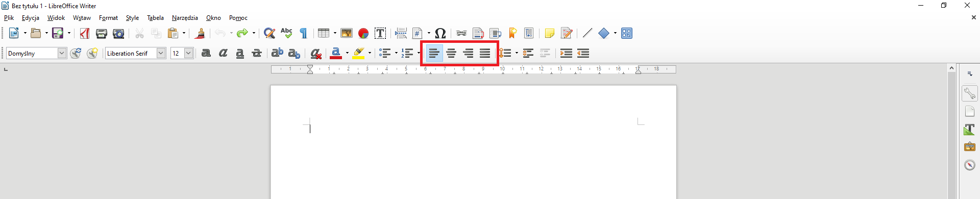This screenshot has width=980, height=199.
Task: Open sidebar Properties wrench button
Action: tap(969, 93)
